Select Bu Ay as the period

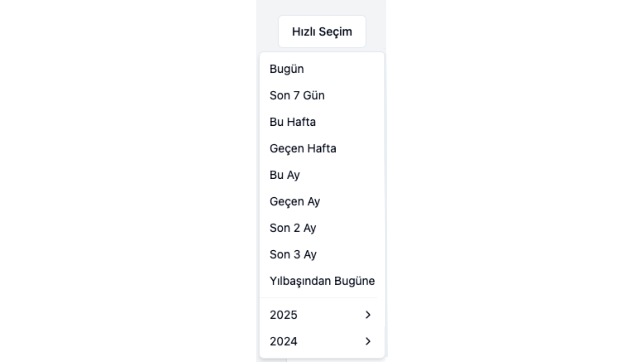click(284, 175)
